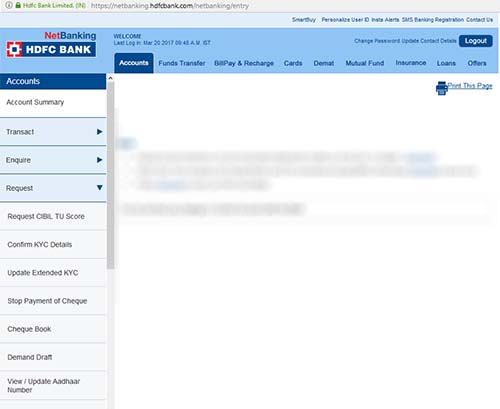Collapse the Request menu arrow

99,188
